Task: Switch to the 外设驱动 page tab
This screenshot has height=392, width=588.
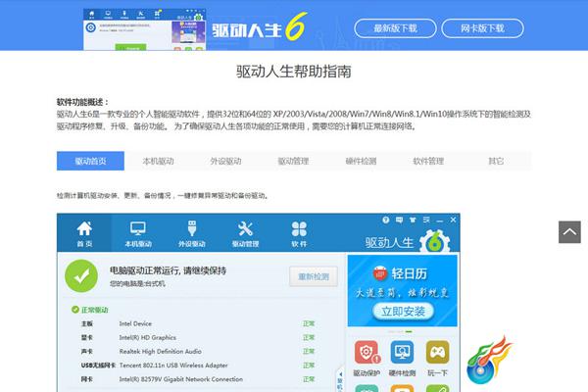Action: click(225, 161)
